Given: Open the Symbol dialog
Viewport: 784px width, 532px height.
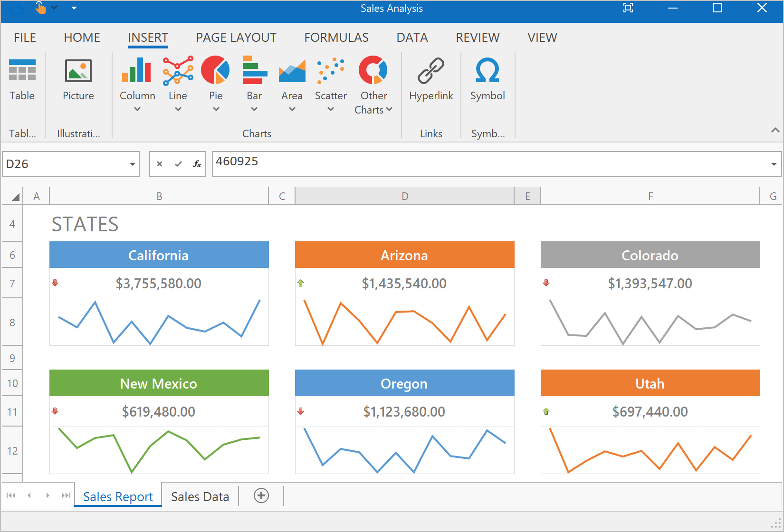Looking at the screenshot, I should click(x=487, y=79).
